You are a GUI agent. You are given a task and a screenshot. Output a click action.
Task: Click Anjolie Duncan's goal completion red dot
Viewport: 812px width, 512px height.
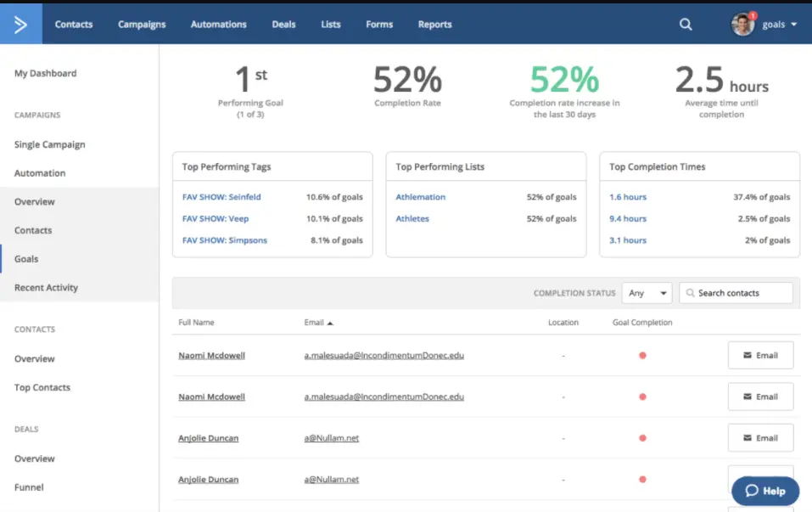click(642, 437)
